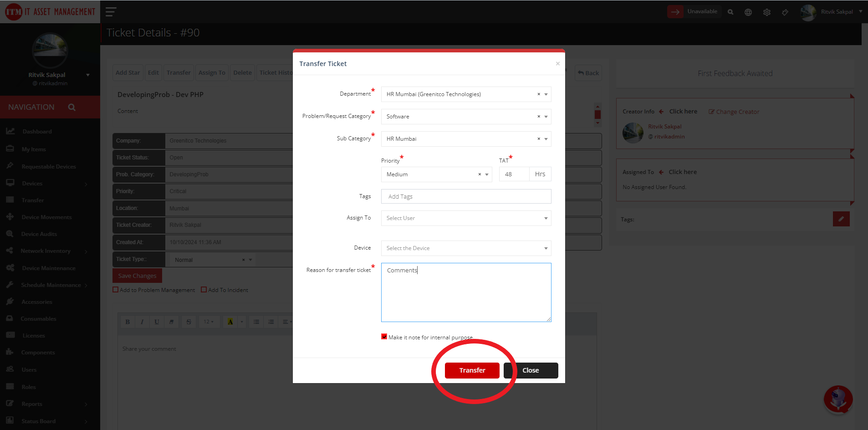Open the chatbot assistant icon
The image size is (868, 430).
838,399
